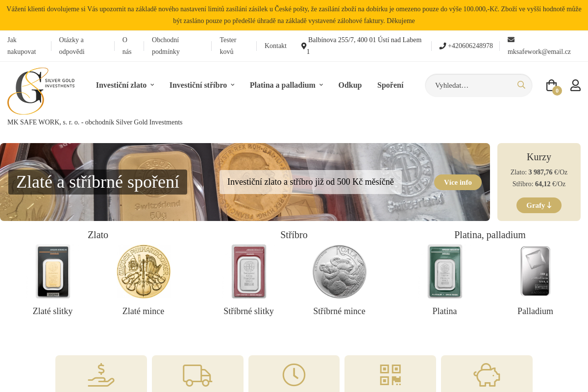Click the mksafework@email.cz email link
Image resolution: width=588 pixels, height=392 pixels.
[539, 51]
